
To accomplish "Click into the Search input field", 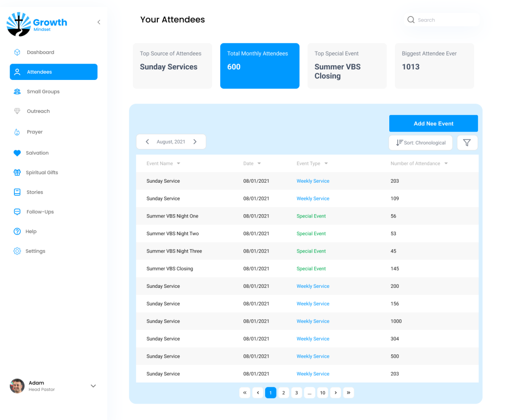I will click(x=446, y=20).
